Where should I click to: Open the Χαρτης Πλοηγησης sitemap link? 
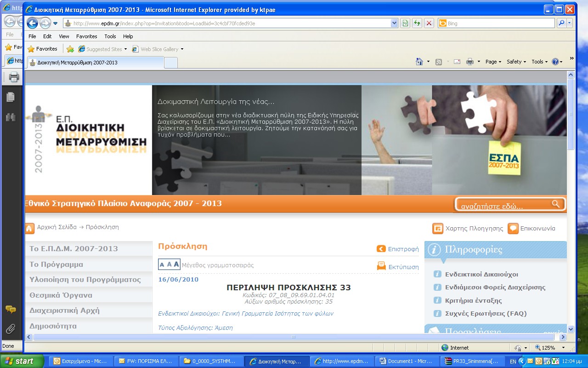474,228
